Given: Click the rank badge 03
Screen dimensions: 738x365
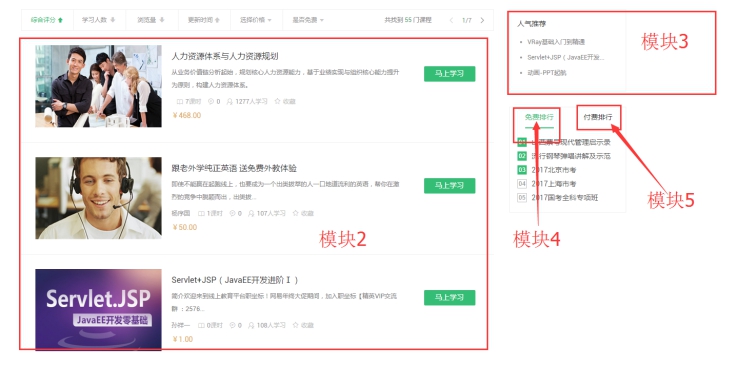Looking at the screenshot, I should (522, 170).
